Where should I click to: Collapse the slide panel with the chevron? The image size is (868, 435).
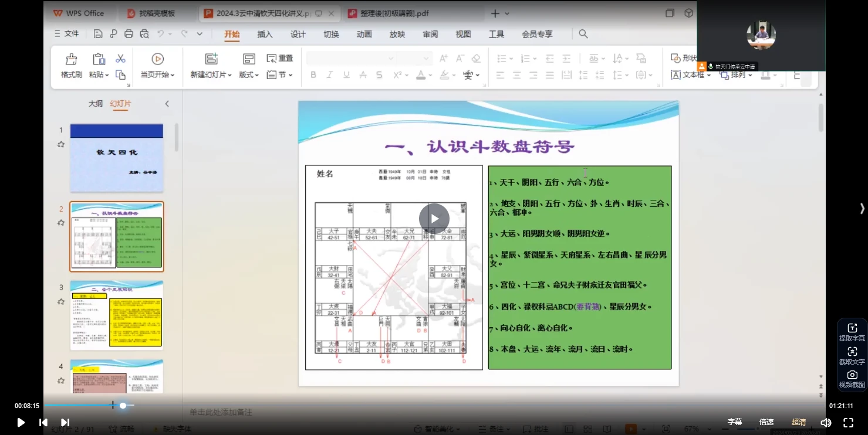click(167, 104)
